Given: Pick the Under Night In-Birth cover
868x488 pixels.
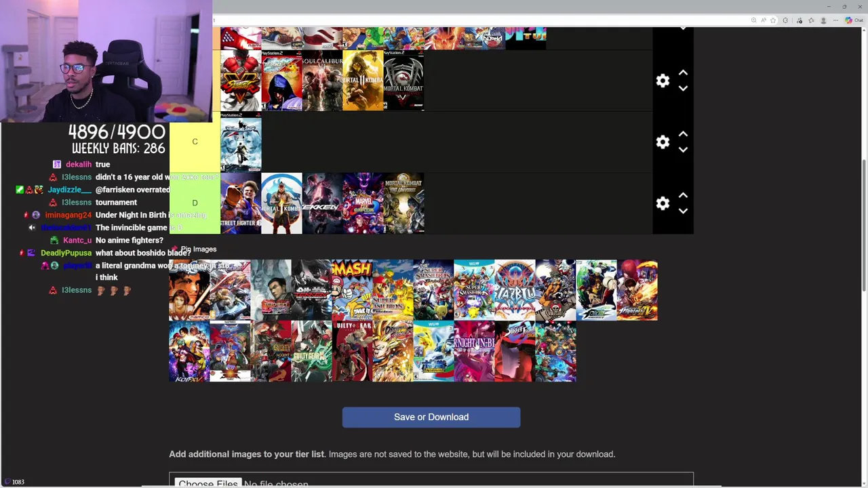Looking at the screenshot, I should click(x=474, y=351).
